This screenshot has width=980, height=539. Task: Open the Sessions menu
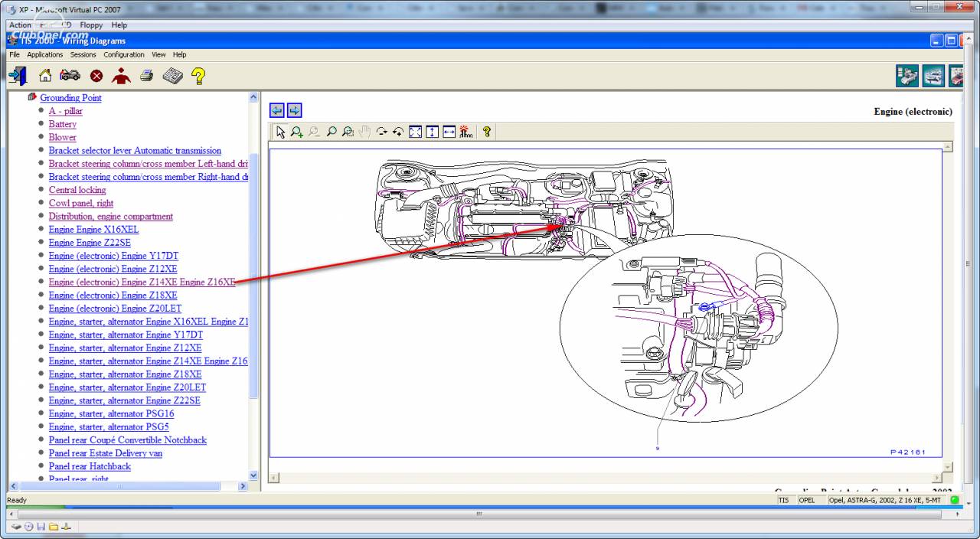tap(83, 54)
